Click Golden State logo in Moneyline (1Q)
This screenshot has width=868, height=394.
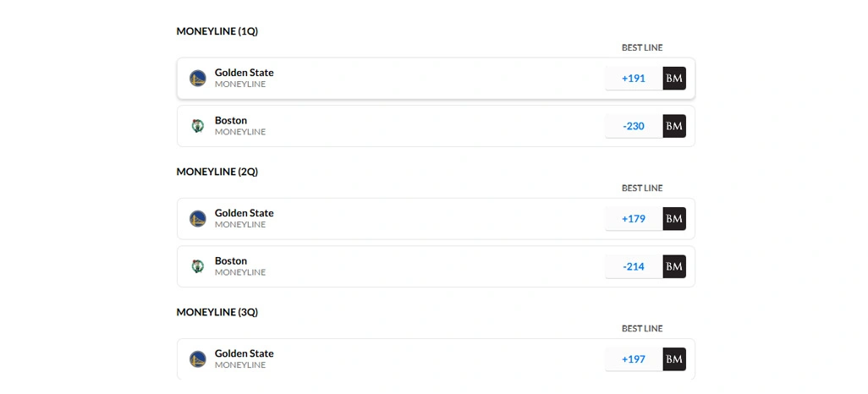coord(198,79)
